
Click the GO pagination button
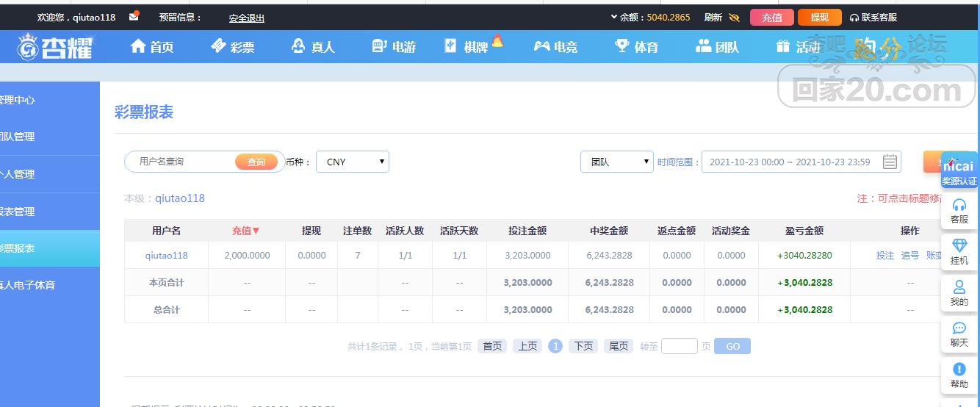pos(732,346)
